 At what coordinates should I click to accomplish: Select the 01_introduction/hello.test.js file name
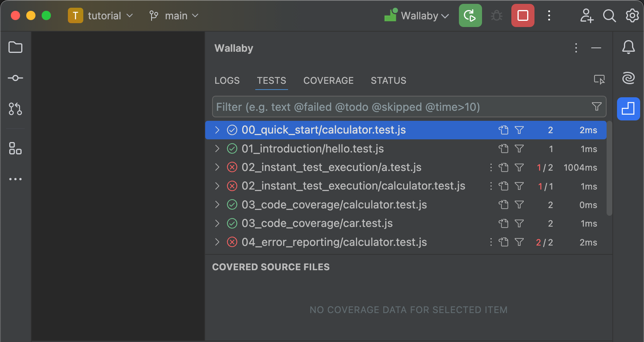coord(313,149)
